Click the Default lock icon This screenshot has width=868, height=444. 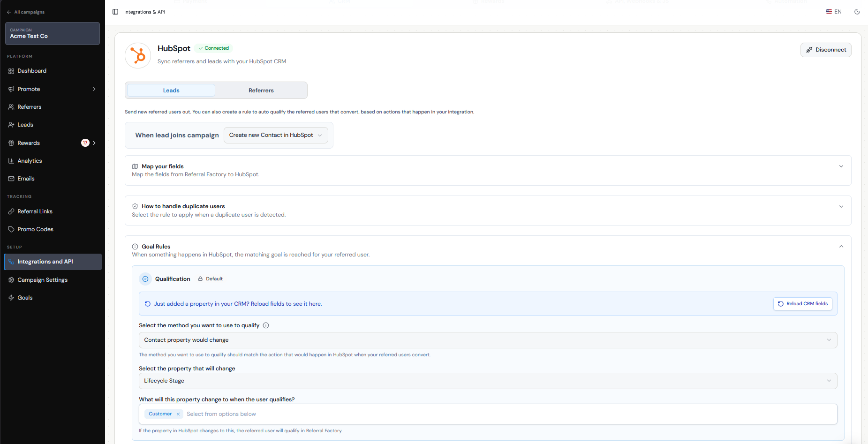point(200,279)
